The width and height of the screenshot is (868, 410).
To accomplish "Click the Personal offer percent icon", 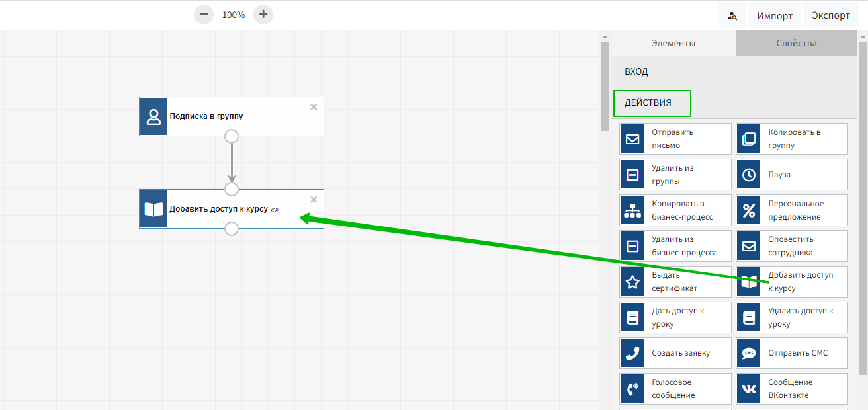I will [x=749, y=210].
